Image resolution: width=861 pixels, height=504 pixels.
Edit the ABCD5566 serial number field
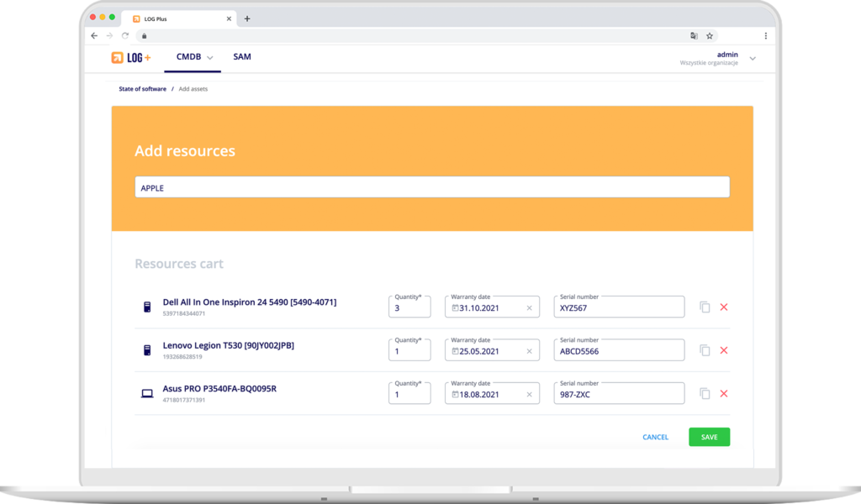click(x=619, y=350)
